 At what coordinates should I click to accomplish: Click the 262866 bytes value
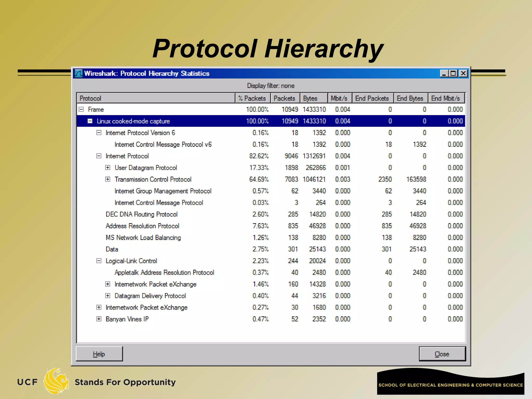(x=316, y=168)
